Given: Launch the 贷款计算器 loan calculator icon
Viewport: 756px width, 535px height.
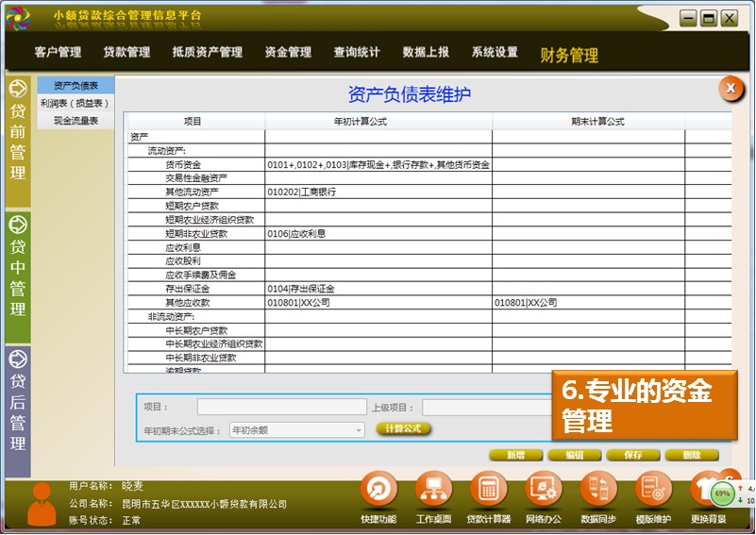Looking at the screenshot, I should click(x=488, y=490).
